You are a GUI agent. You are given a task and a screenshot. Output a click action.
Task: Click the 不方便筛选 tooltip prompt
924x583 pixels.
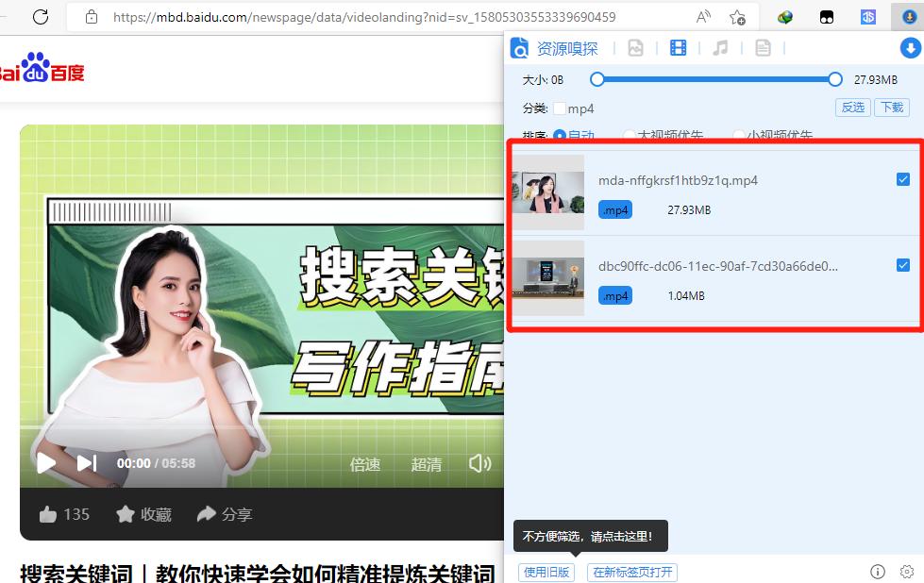click(590, 535)
